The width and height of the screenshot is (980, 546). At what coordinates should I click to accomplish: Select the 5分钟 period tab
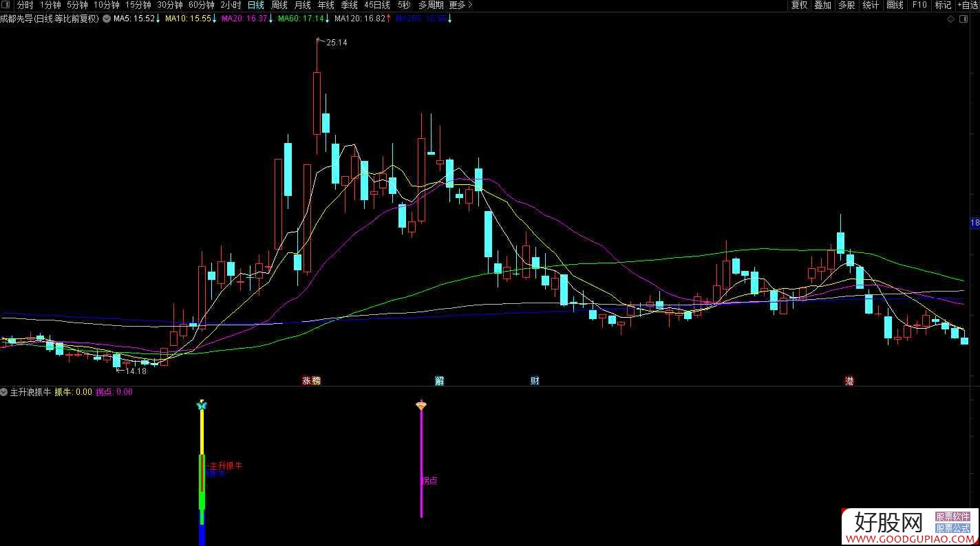coord(77,5)
